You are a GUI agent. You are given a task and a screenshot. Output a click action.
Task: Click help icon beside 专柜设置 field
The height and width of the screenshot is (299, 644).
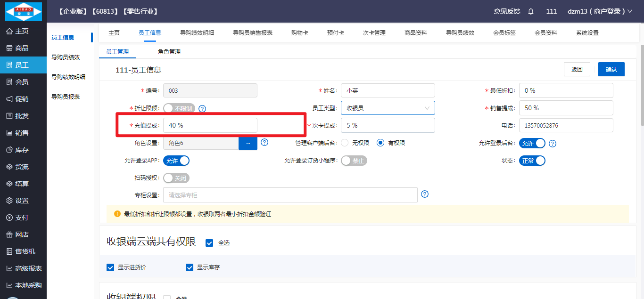(x=425, y=194)
